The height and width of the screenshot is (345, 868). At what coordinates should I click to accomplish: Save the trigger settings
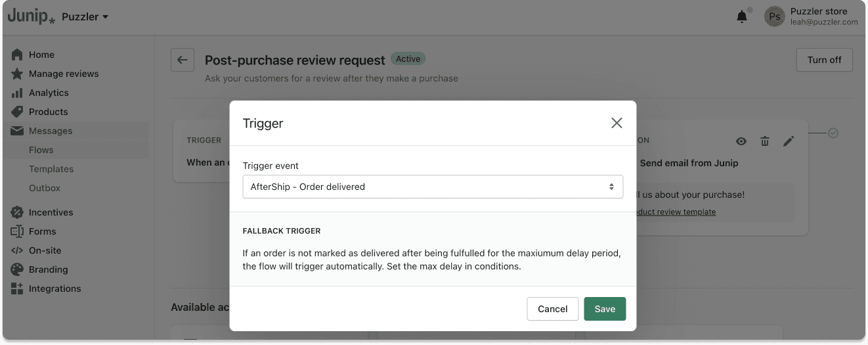(x=605, y=309)
